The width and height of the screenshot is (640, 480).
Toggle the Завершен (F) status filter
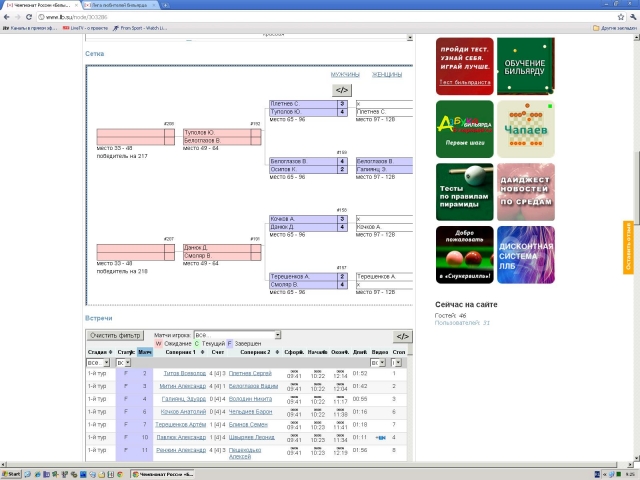click(x=230, y=344)
